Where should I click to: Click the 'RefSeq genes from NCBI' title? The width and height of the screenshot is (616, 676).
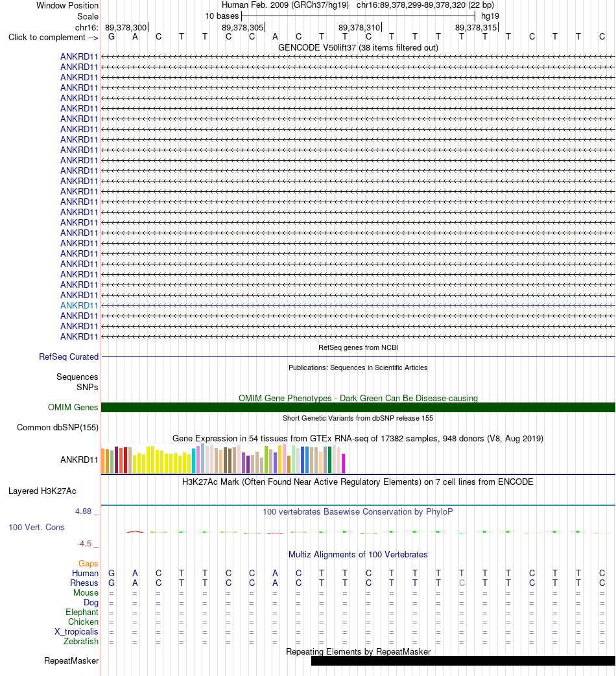pyautogui.click(x=358, y=347)
